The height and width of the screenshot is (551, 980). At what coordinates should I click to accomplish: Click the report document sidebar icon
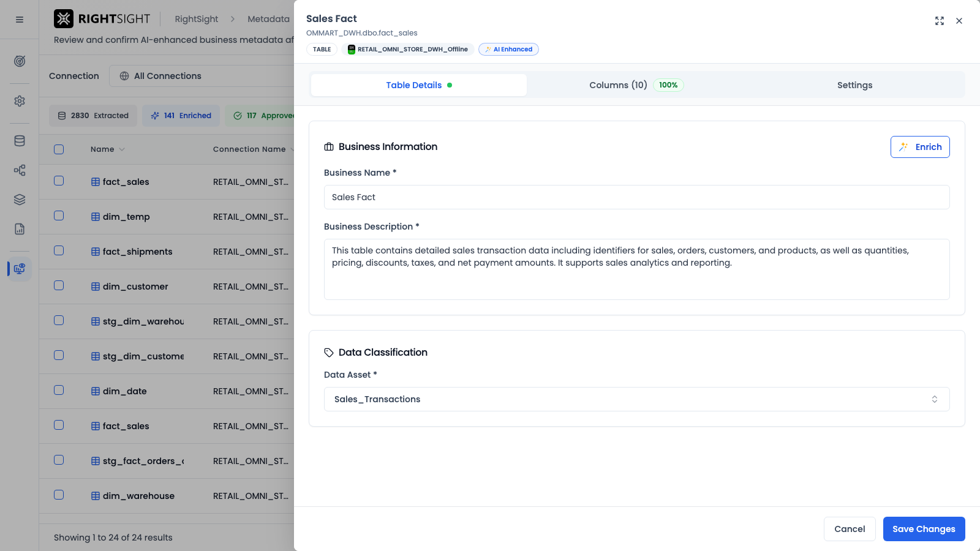tap(20, 229)
